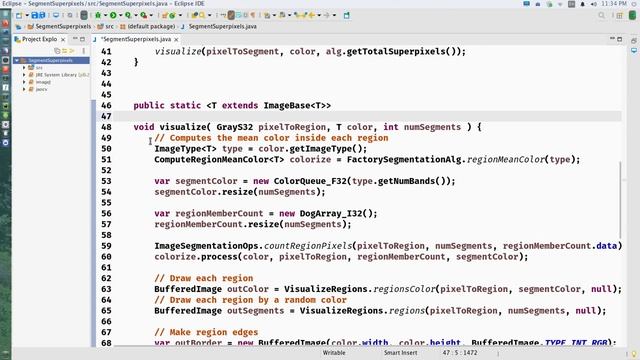Select the src folder tree item

(x=39, y=68)
